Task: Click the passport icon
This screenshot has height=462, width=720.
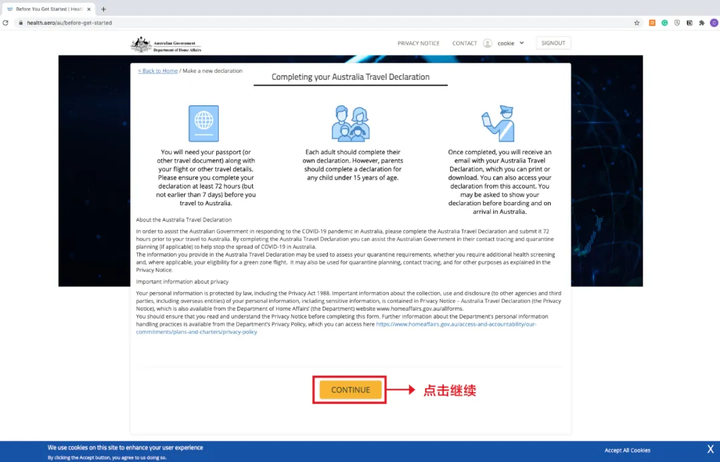Action: pos(203,124)
